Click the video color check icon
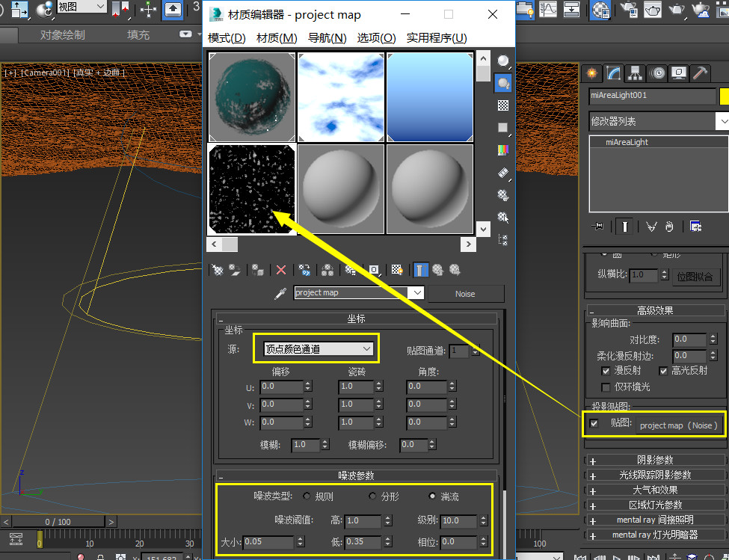729x560 pixels. pos(503,150)
